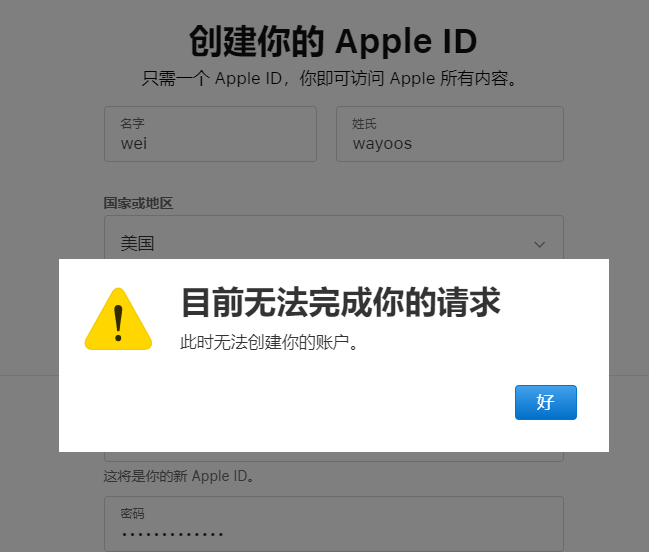This screenshot has width=649, height=552.
Task: Click the masked password dots
Action: 173,534
